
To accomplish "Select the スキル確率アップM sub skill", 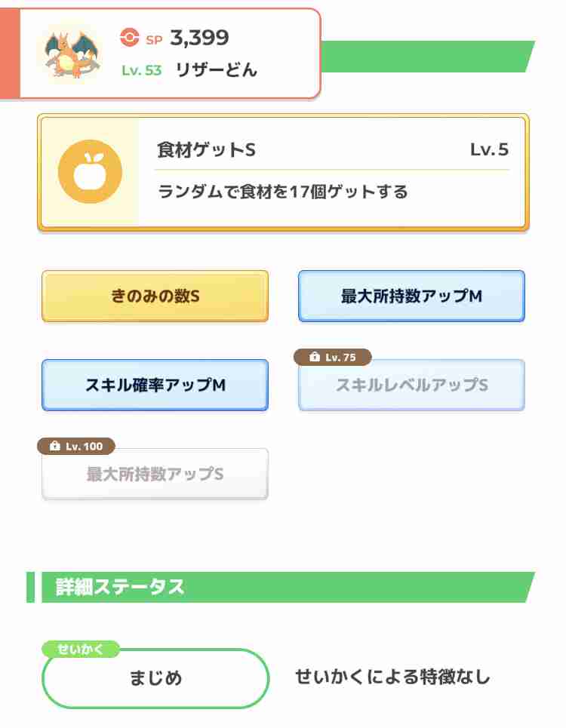I will [x=155, y=385].
